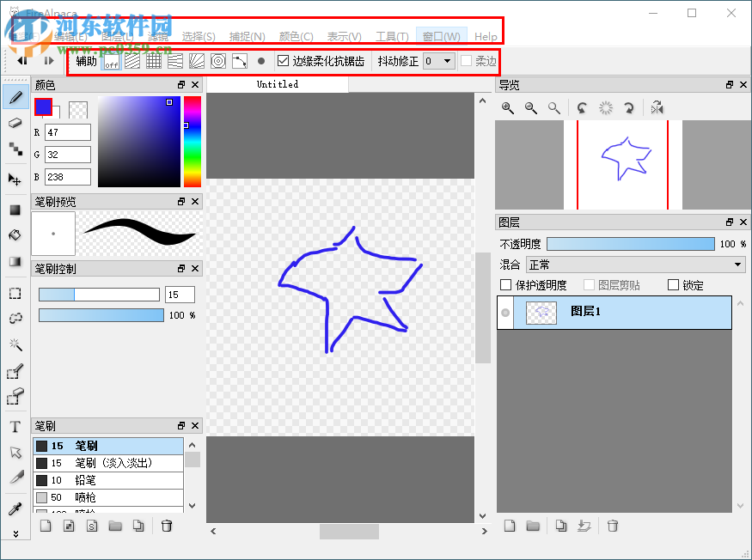Select the Text tool
This screenshot has height=560, width=752.
click(x=15, y=427)
